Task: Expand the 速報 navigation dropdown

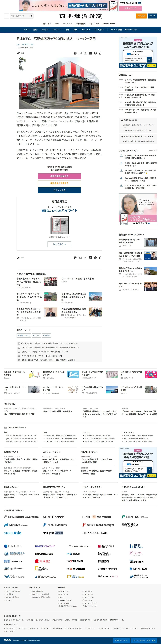Action: tap(36, 30)
